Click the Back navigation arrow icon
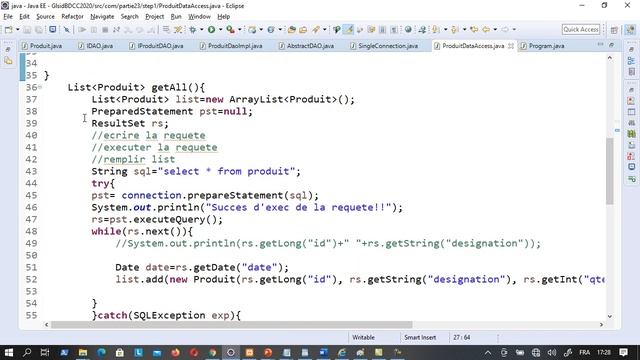640x360 pixels. tap(486, 30)
